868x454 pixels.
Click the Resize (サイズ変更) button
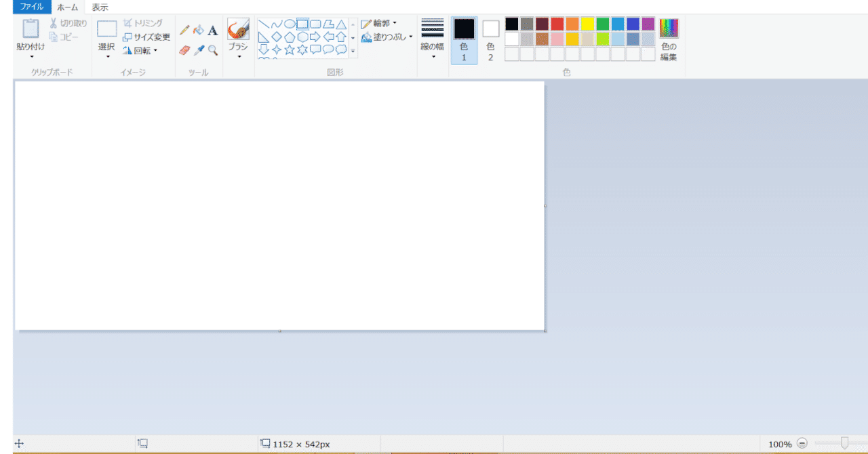point(146,37)
